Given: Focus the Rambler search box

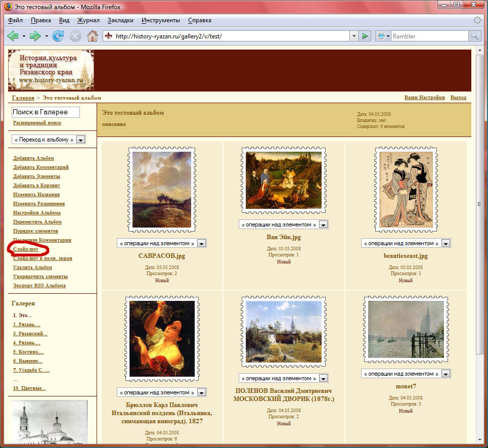Looking at the screenshot, I should tap(429, 36).
